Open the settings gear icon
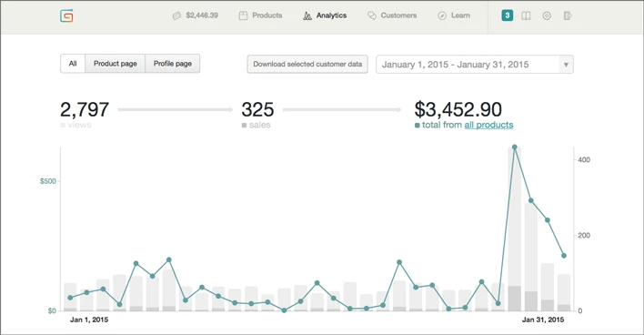The image size is (644, 335). coord(547,15)
